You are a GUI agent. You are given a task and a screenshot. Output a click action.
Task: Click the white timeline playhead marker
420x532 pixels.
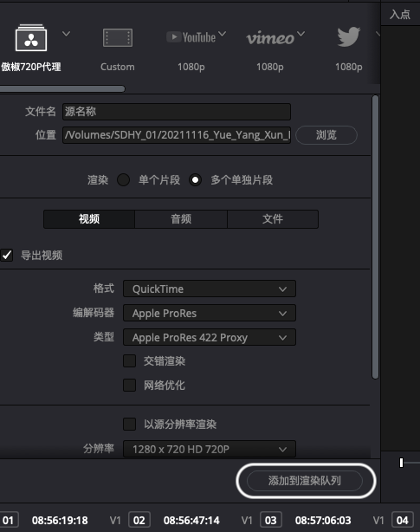[401, 463]
